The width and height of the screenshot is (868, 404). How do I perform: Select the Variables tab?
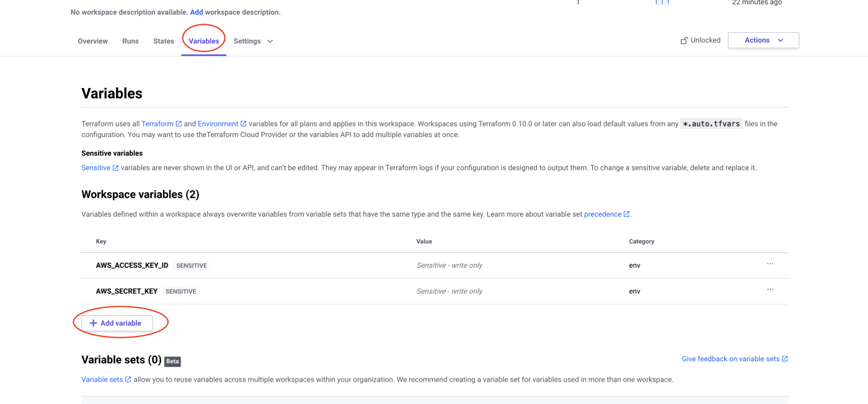click(x=204, y=42)
